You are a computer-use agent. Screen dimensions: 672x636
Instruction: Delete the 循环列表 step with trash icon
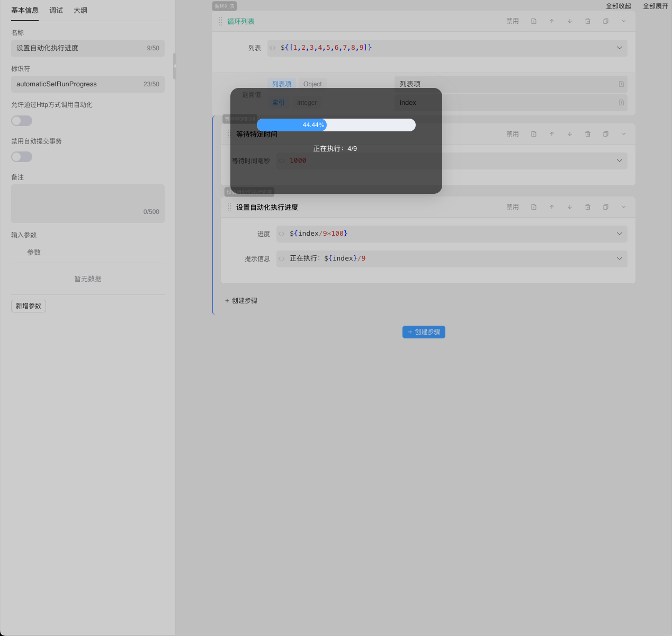[588, 21]
